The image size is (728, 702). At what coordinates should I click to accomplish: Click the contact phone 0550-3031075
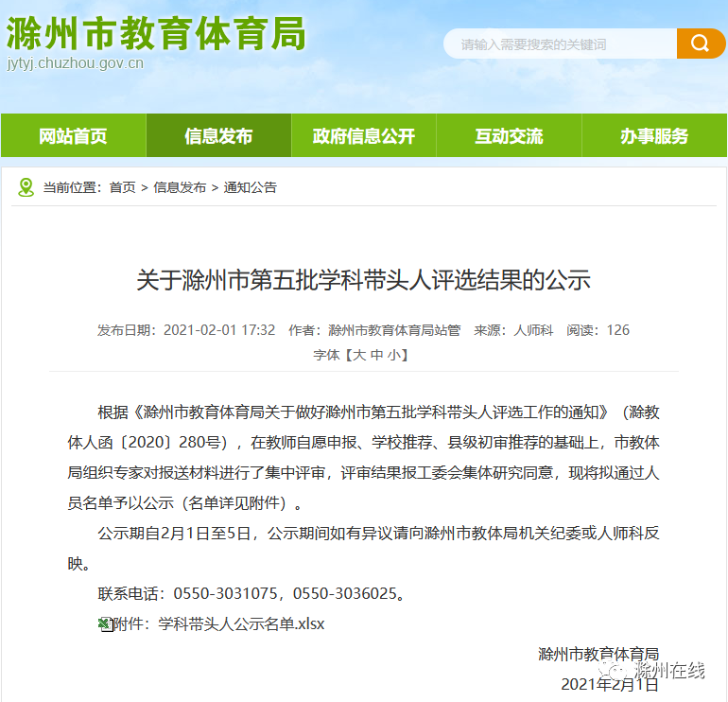coord(225,593)
